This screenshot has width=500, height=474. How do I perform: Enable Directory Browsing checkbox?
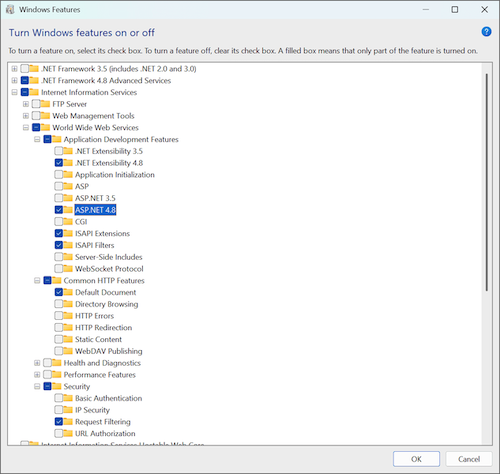pos(59,304)
